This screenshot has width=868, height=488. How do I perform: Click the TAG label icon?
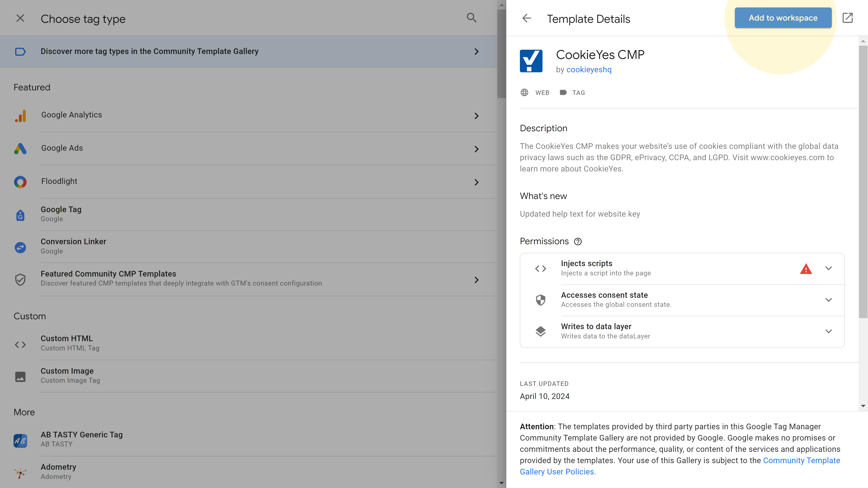[563, 92]
